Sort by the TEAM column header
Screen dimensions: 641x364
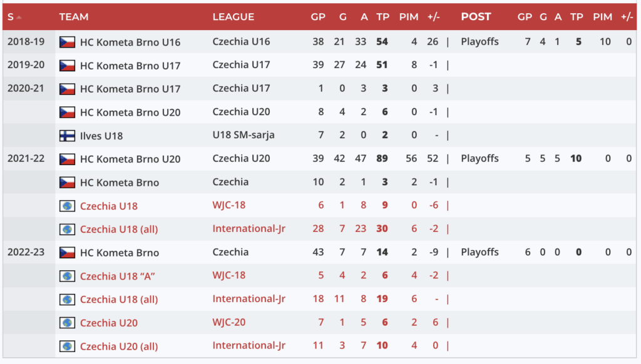pyautogui.click(x=74, y=17)
